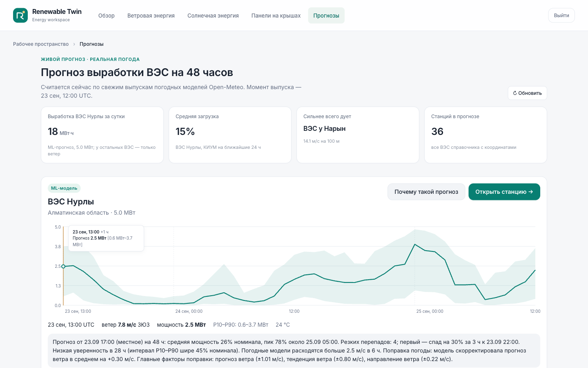Screen dimensions: 588x368
Task: Select the Станций в прогнозе card
Action: [x=486, y=135]
